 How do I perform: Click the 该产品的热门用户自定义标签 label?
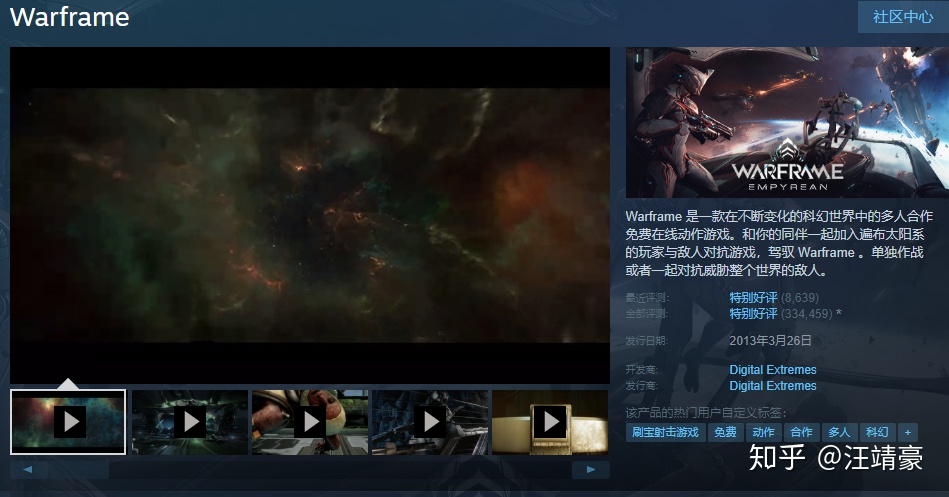pos(706,413)
